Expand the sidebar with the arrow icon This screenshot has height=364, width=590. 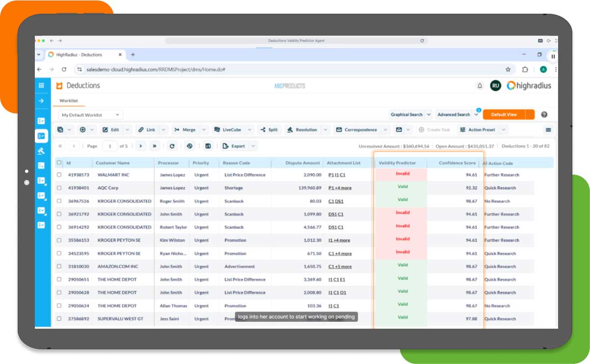(41, 101)
